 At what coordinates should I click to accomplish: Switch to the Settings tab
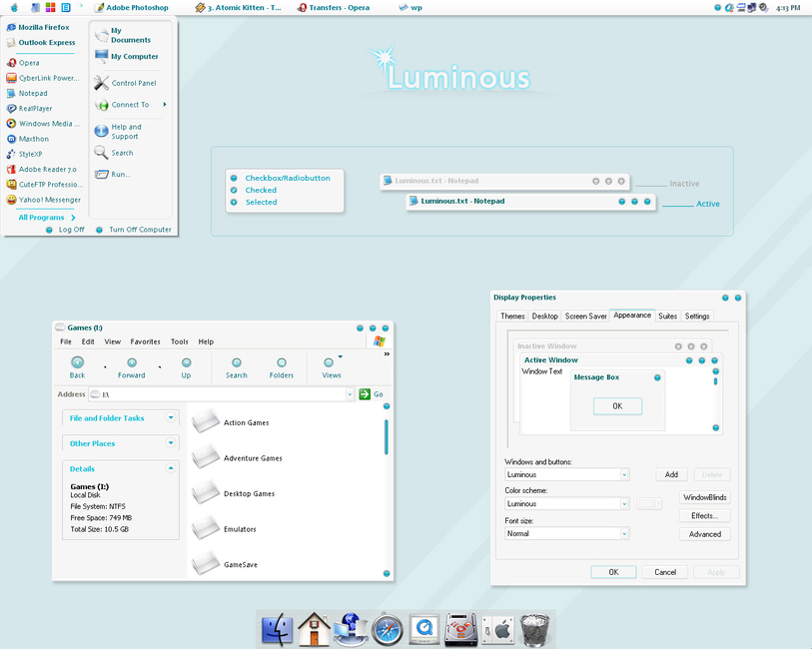(697, 317)
